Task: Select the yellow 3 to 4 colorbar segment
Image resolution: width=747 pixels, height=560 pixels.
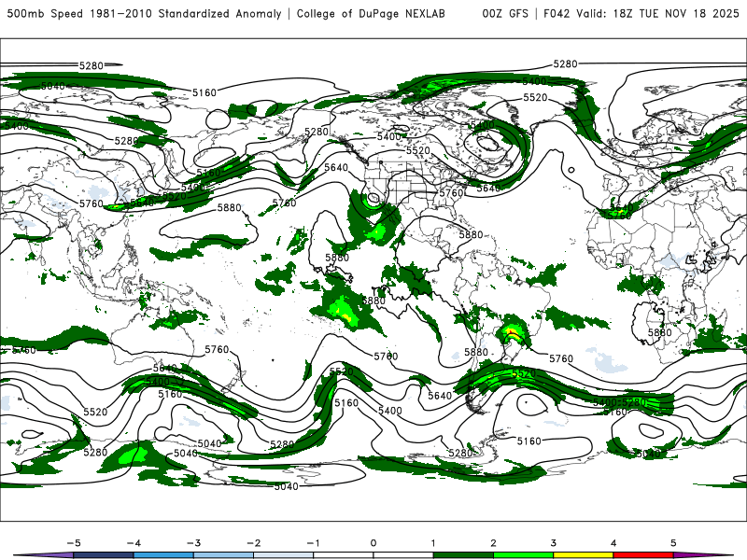Action: (584, 555)
